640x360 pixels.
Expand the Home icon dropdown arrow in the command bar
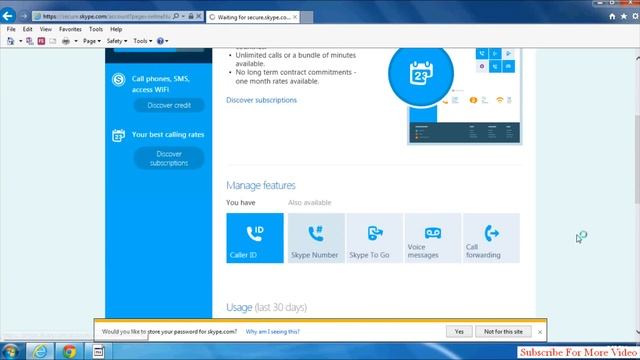pyautogui.click(x=20, y=41)
